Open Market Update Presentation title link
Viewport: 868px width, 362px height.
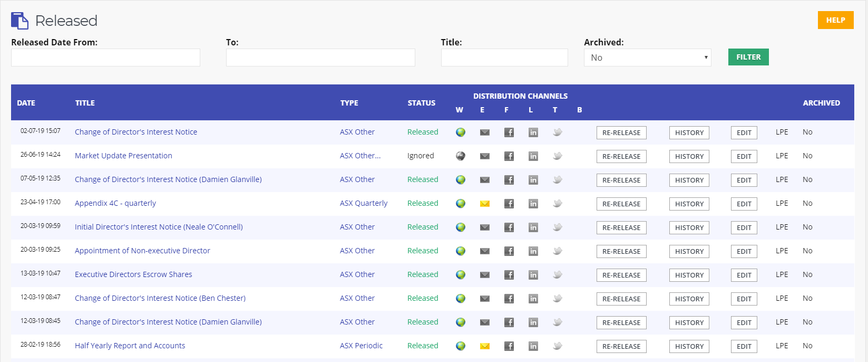tap(123, 156)
